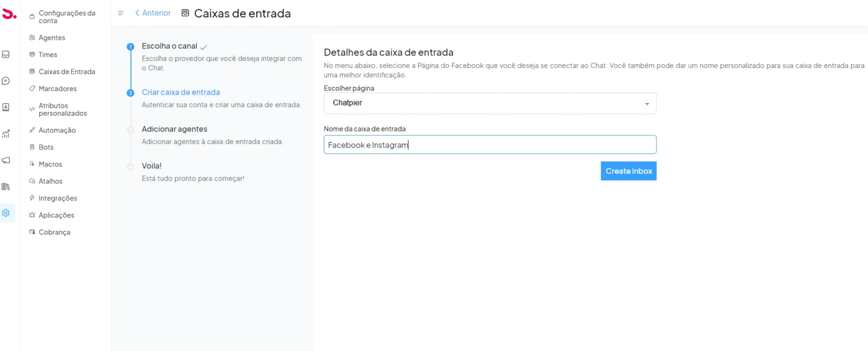Open conversations chat bubble icon
868x351 pixels.
click(6, 81)
